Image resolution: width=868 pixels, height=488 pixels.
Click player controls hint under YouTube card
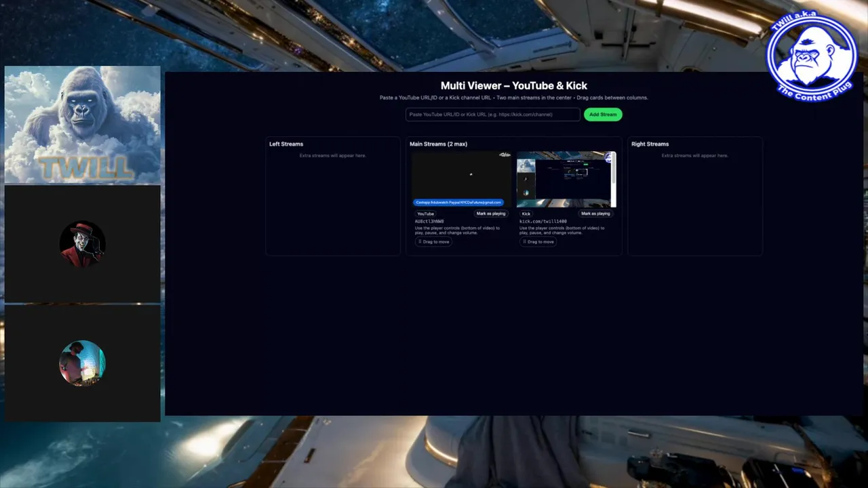click(458, 230)
